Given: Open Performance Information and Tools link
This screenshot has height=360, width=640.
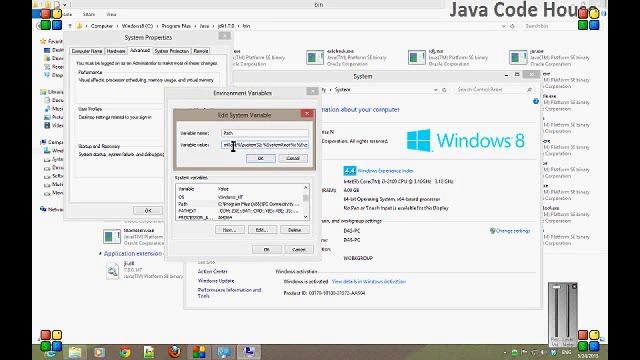Looking at the screenshot, I should [229, 293].
